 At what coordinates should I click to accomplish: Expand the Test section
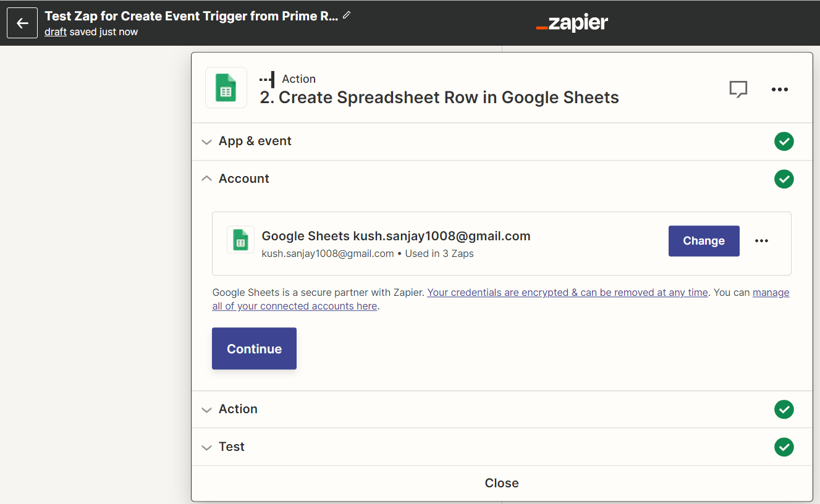coord(231,447)
